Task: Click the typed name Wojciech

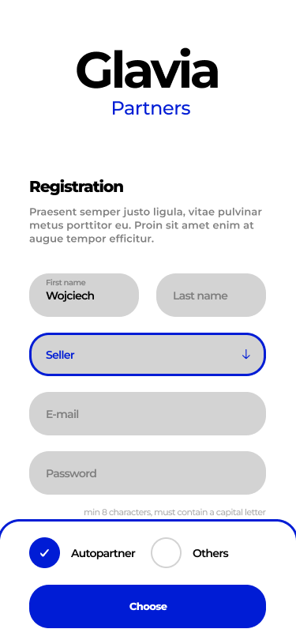Action: (70, 296)
